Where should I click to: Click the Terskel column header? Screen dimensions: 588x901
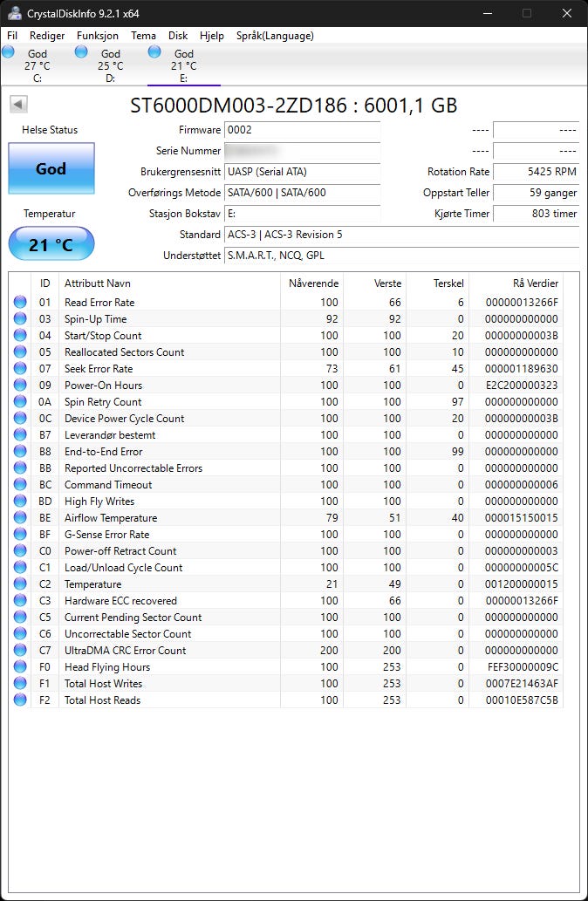point(437,283)
